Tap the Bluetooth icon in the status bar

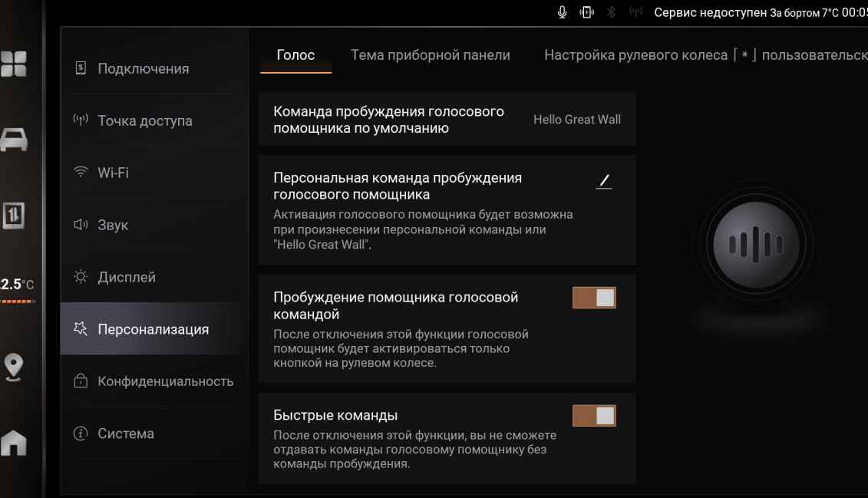click(611, 12)
